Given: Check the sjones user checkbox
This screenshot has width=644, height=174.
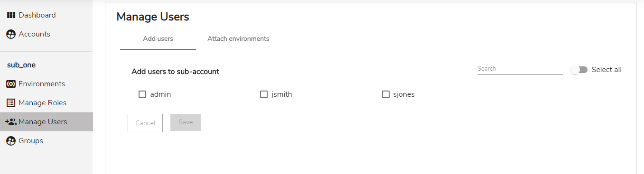Looking at the screenshot, I should [x=386, y=94].
